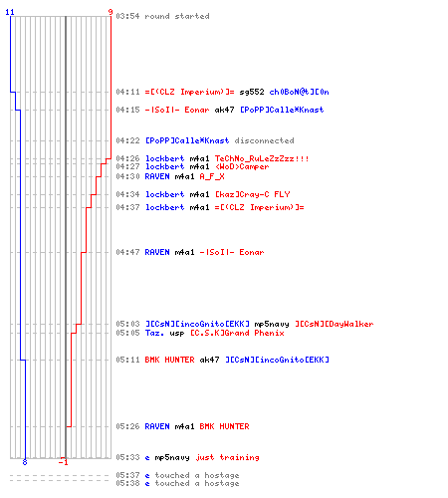This screenshot has width=448, height=498.
Task: Click lockbert at the 04:26 kill
Action: click(164, 158)
